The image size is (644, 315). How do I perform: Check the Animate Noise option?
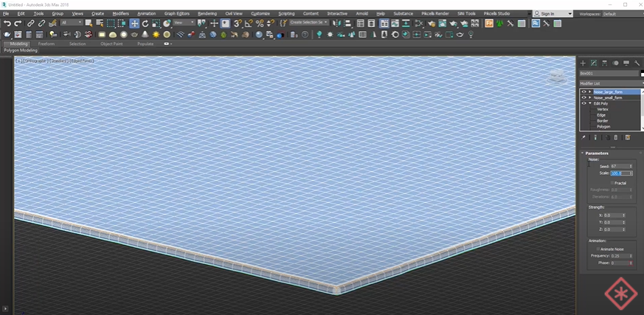pyautogui.click(x=592, y=249)
